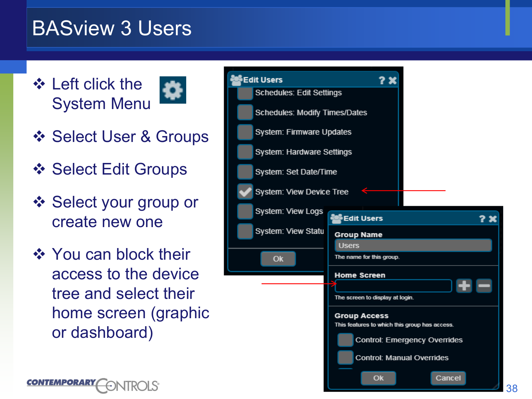Click users icon in front Edit Users title
Screen dimensions: 532x399
point(336,218)
